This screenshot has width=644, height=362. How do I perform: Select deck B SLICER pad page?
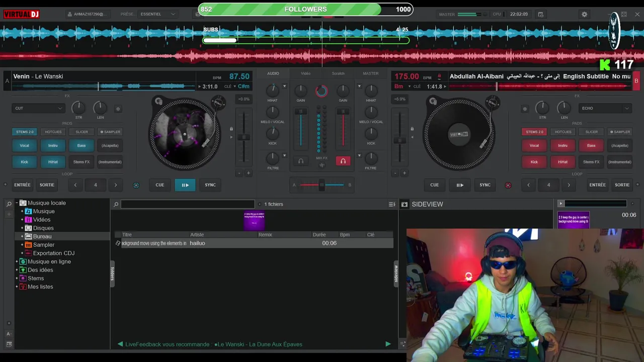591,132
